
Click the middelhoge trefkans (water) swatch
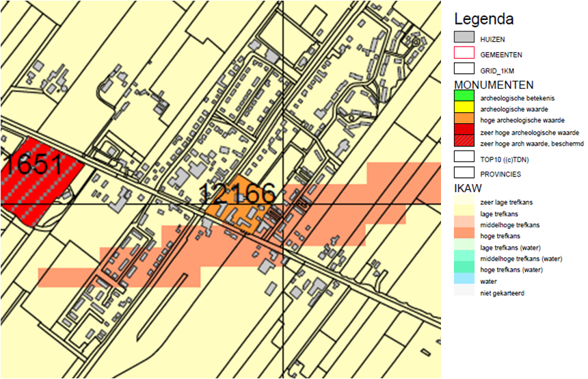coord(464,256)
